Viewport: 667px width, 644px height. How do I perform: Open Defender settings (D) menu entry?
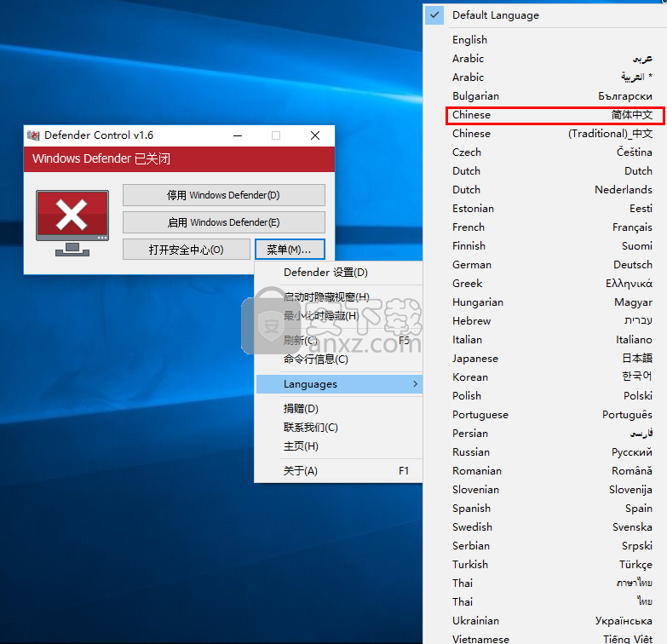339,273
